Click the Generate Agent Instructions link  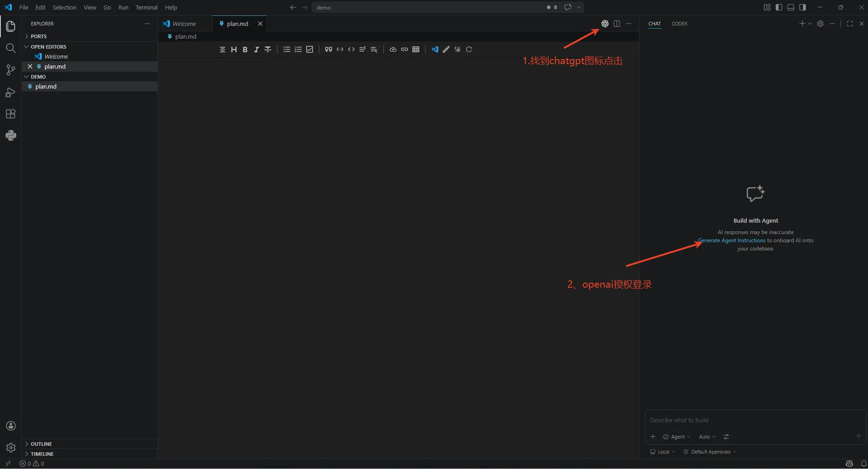(732, 240)
